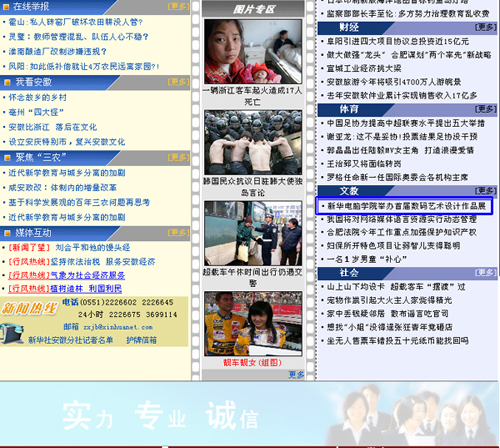Click the 护牌信箱 link
This screenshot has width=500, height=448.
click(141, 340)
